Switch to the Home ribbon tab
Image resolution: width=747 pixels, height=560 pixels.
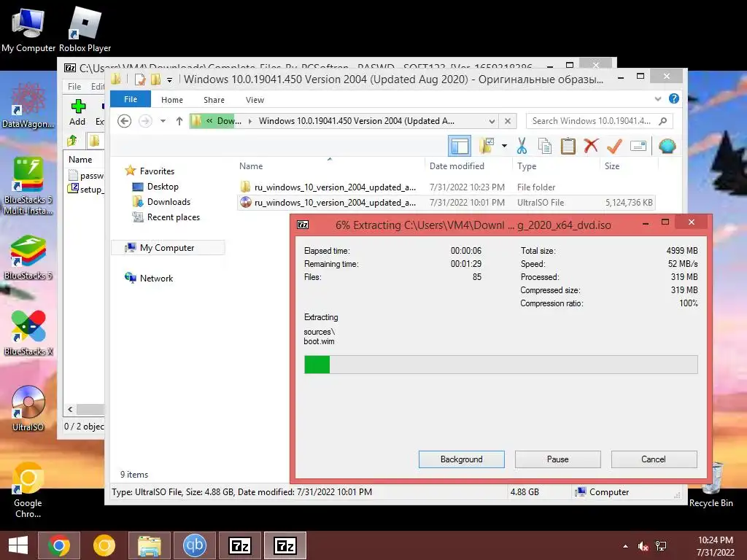coord(172,99)
